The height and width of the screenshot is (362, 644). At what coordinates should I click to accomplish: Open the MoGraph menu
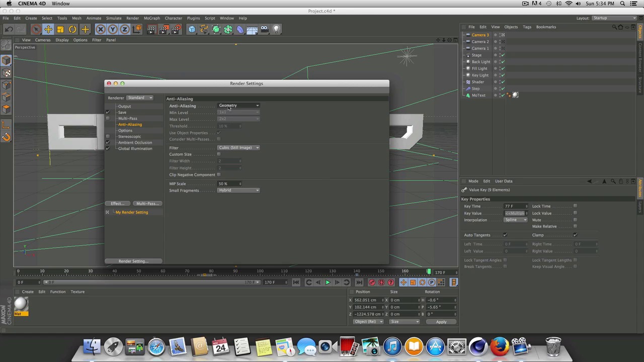click(x=151, y=18)
